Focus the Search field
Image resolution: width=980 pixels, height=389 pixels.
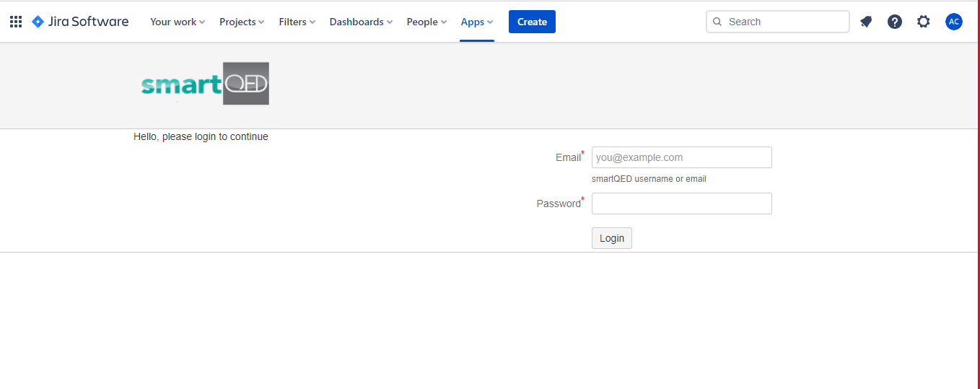(x=778, y=22)
